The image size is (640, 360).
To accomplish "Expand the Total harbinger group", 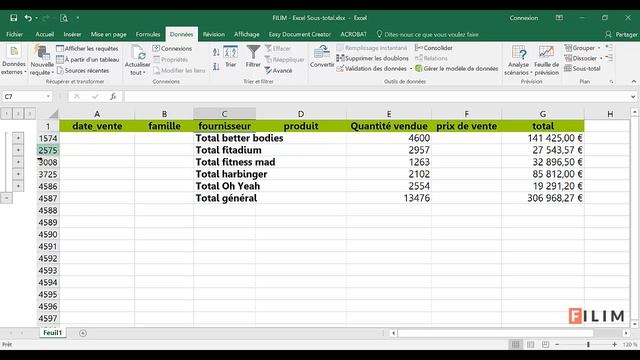I will pyautogui.click(x=18, y=174).
